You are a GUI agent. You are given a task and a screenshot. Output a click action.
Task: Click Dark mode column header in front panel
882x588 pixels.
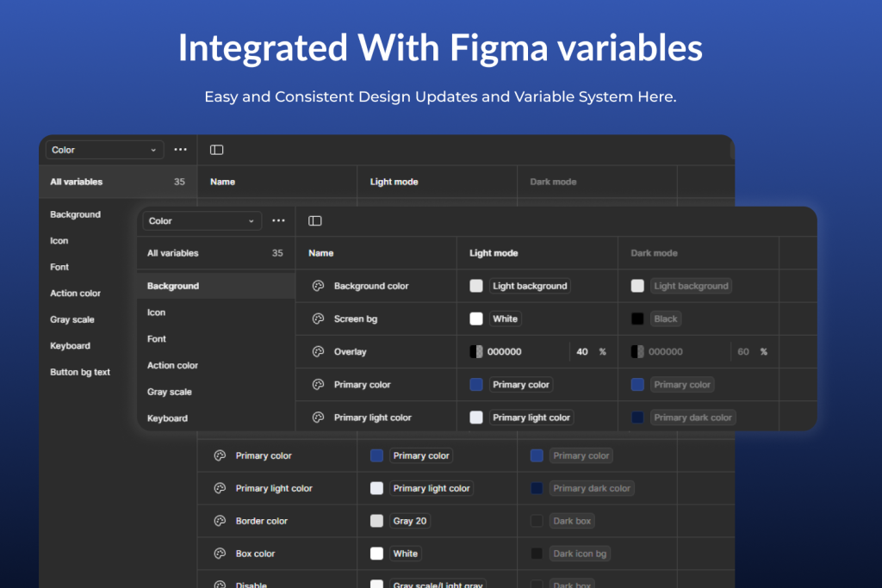[x=655, y=253]
